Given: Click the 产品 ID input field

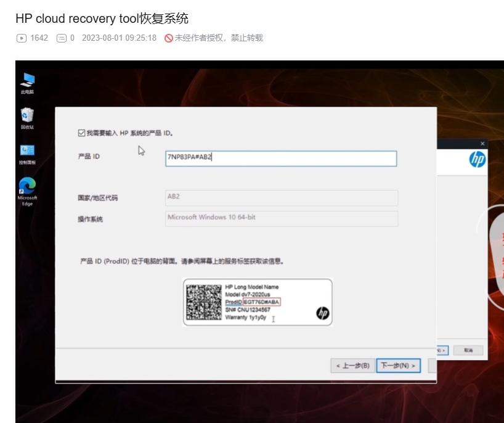Looking at the screenshot, I should tap(281, 158).
